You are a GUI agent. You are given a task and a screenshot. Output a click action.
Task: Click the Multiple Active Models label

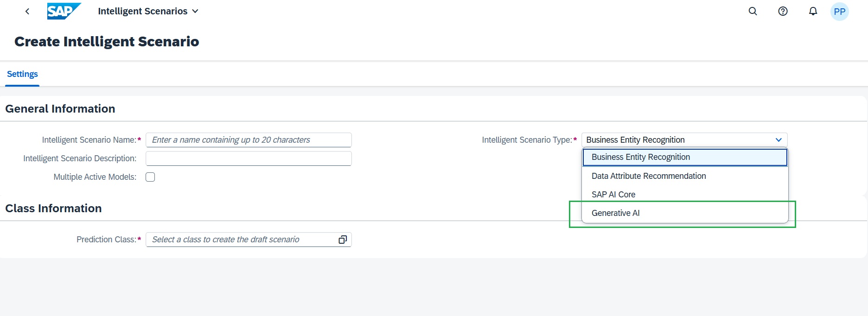(95, 177)
